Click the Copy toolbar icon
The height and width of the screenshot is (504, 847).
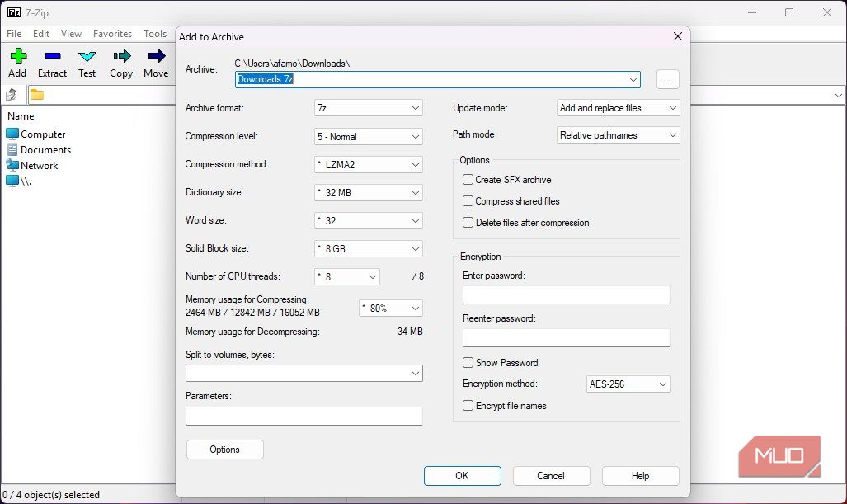[121, 64]
